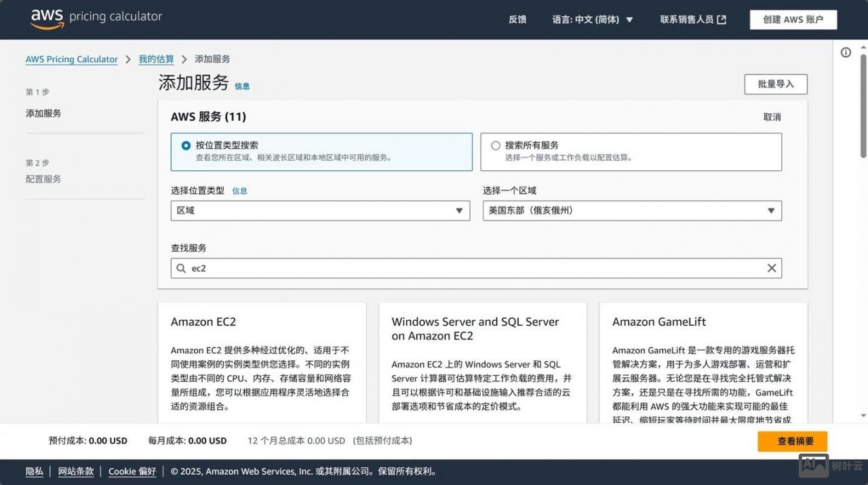
Task: Open the Cookie 偏好 footer link
Action: point(132,471)
